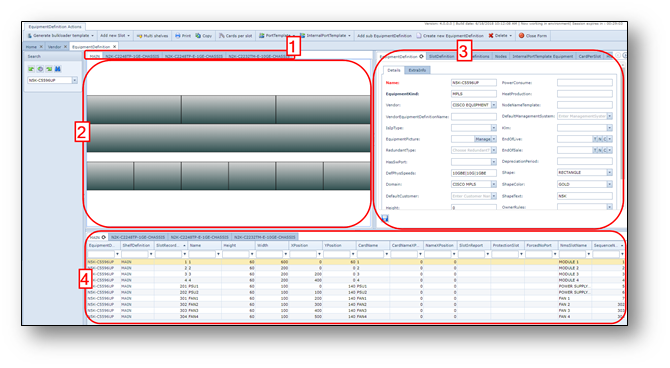Image resolution: width=670 pixels, height=368 pixels.
Task: Click Create new EquipmentDefinition
Action: click(450, 36)
